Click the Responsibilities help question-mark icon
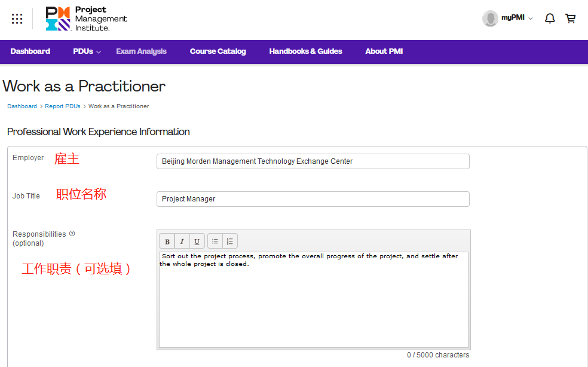Screen dimensions: 588x367 (x=72, y=233)
